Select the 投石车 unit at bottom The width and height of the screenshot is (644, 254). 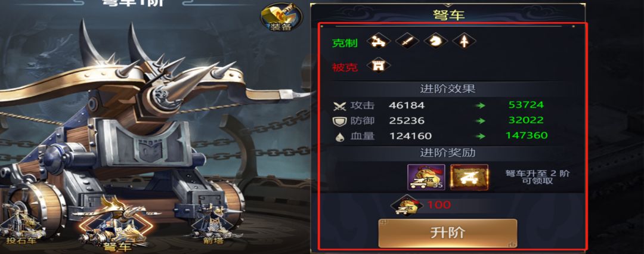tap(20, 222)
